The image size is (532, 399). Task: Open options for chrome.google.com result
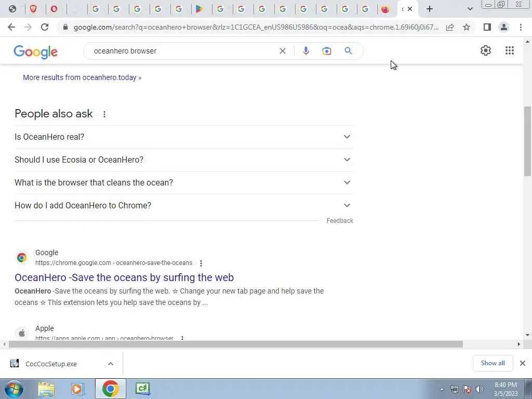pos(201,263)
